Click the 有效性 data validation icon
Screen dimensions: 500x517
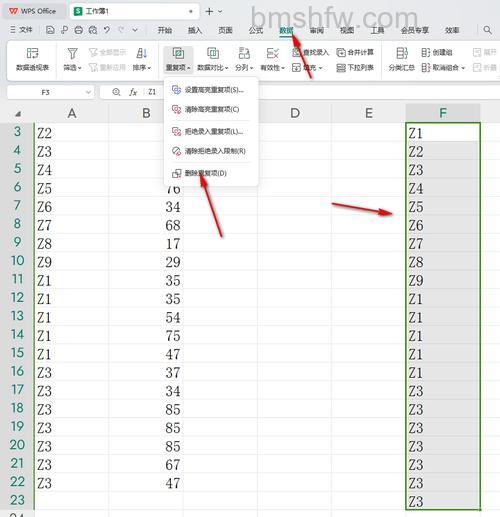point(272,53)
